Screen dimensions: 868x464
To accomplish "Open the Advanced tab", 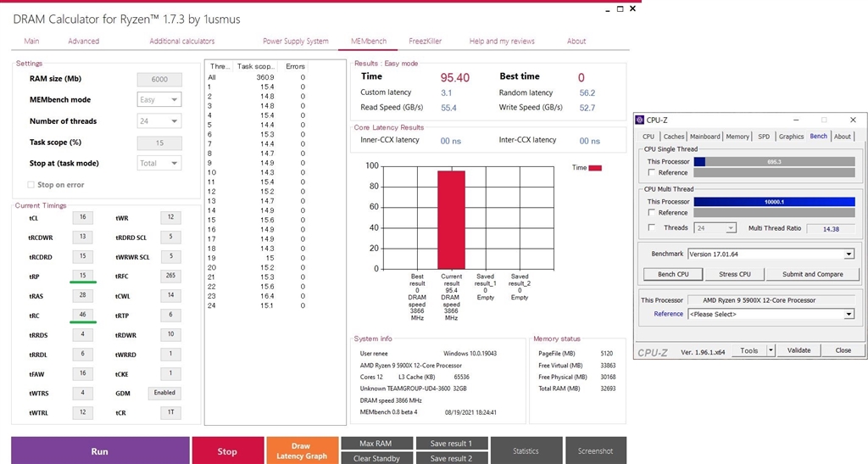I will pos(84,41).
